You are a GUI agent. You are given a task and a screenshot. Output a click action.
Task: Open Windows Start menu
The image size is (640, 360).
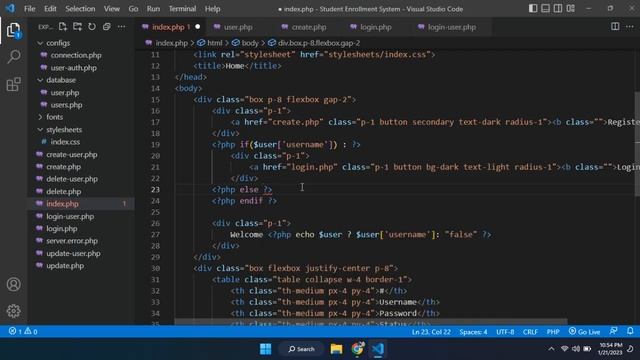265,349
